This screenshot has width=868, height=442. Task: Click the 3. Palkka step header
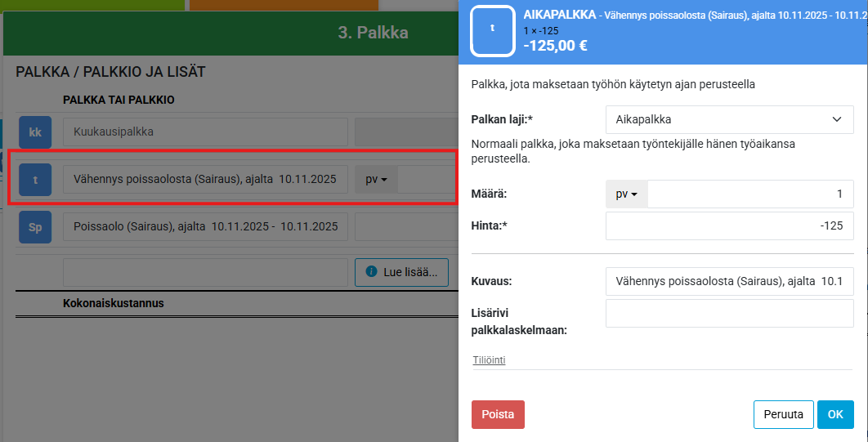(x=373, y=33)
